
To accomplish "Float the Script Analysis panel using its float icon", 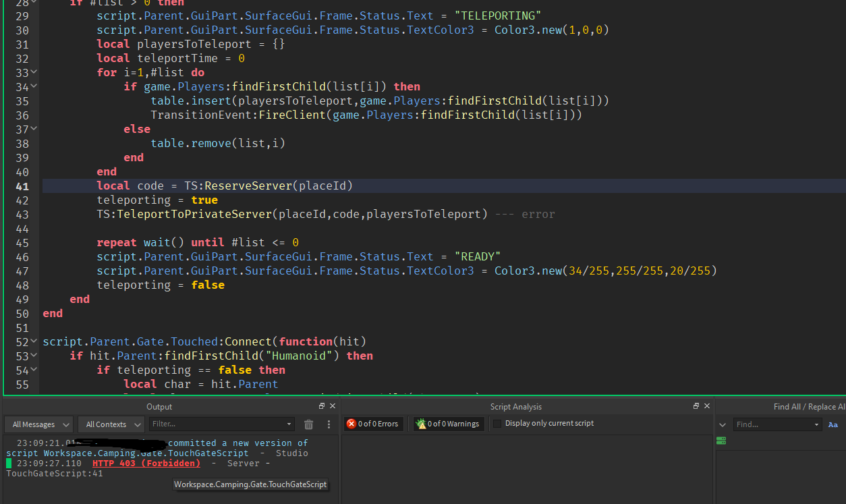I will (695, 405).
